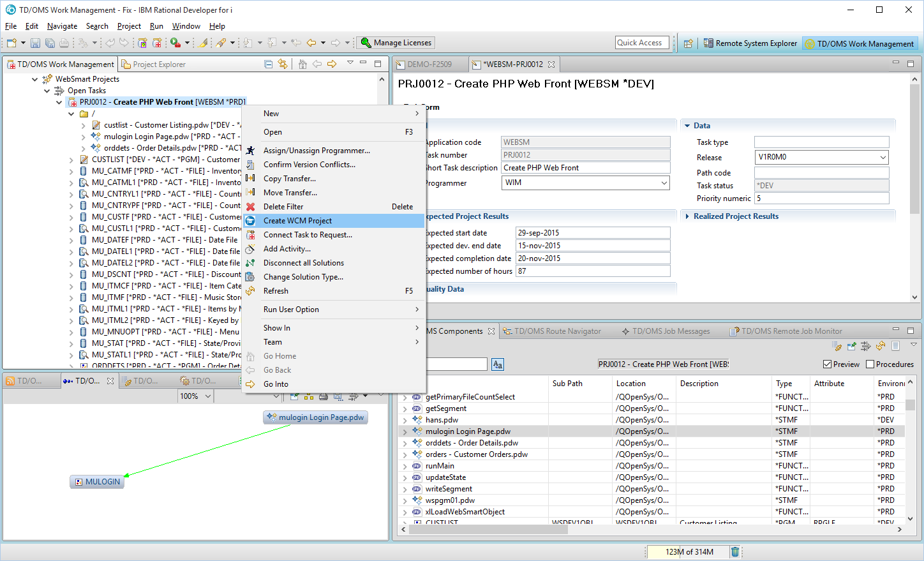Open the 100% zoom dropdown in diagram view
This screenshot has width=924, height=561.
point(208,396)
